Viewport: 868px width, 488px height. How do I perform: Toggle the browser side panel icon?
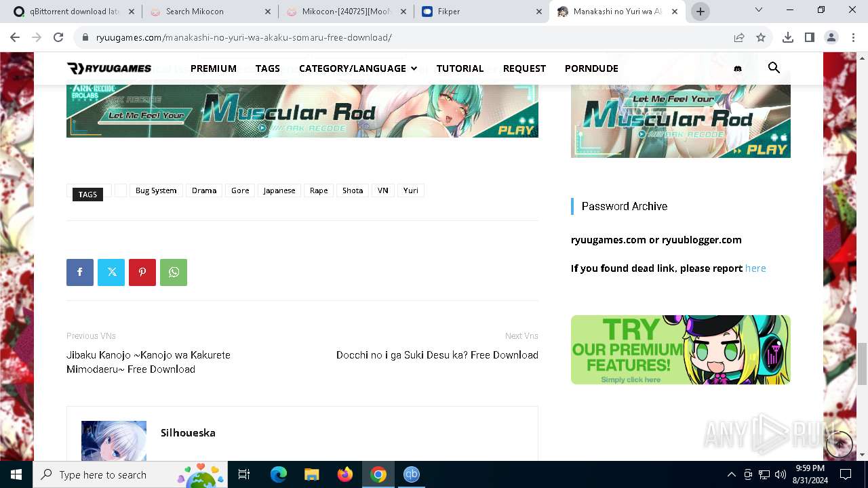coord(810,38)
